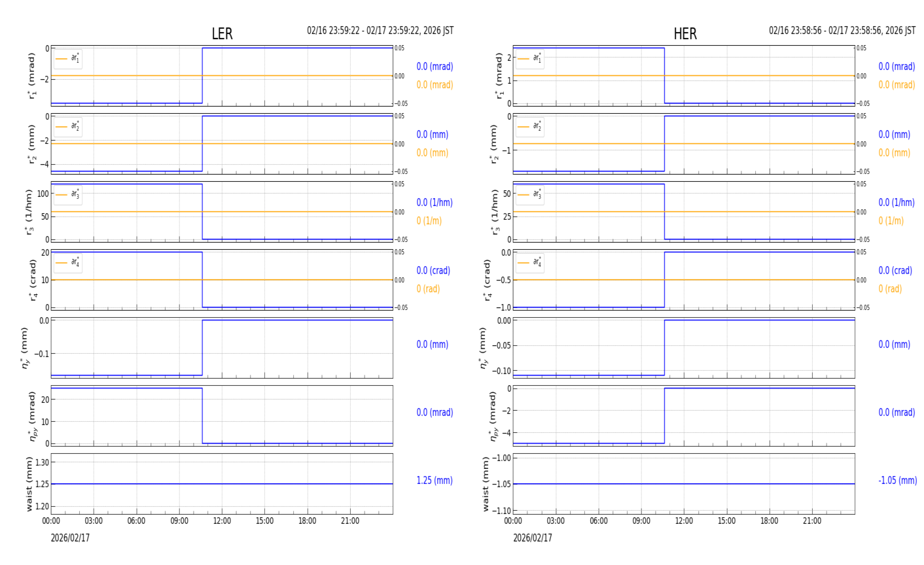
Task: Click HER r2* blue 0.0 (mm) readout
Action: point(895,135)
